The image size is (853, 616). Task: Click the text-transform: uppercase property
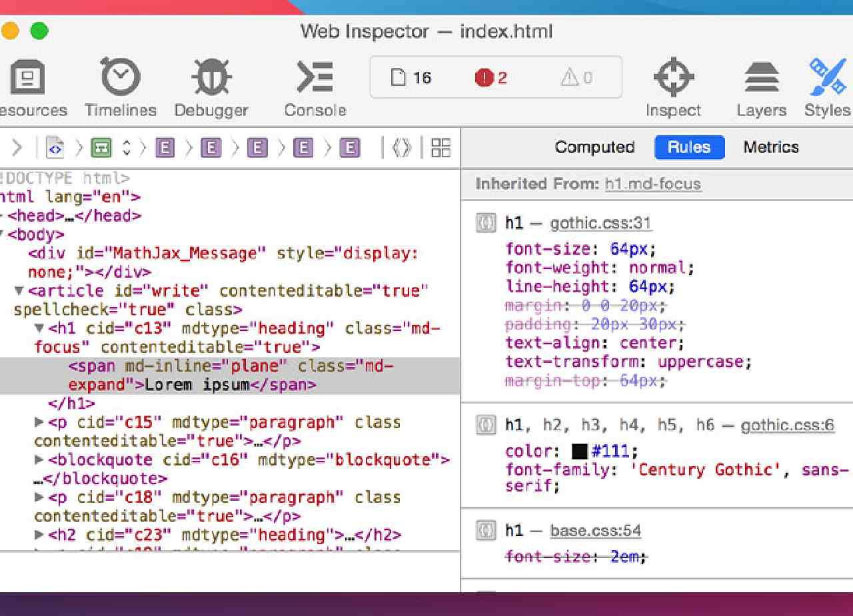(628, 362)
